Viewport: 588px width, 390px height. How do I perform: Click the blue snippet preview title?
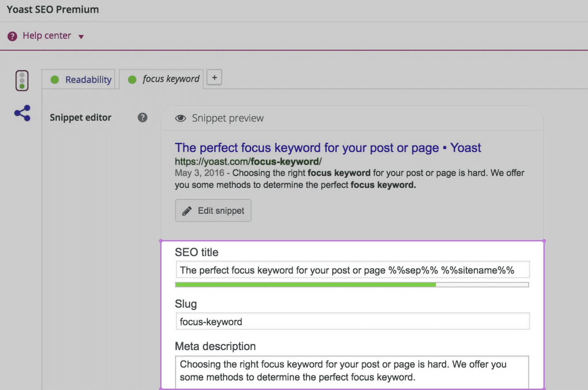327,148
